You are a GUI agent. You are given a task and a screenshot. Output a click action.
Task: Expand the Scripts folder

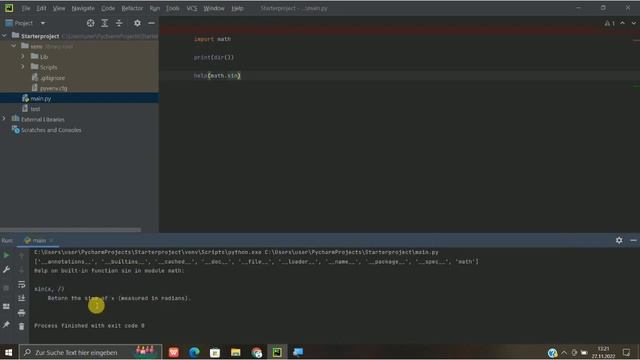23,67
